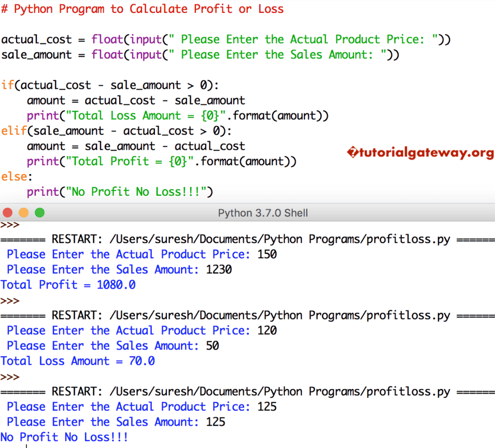Click the Total Loss Amount = 70.0 line
The image size is (495, 448).
(78, 360)
